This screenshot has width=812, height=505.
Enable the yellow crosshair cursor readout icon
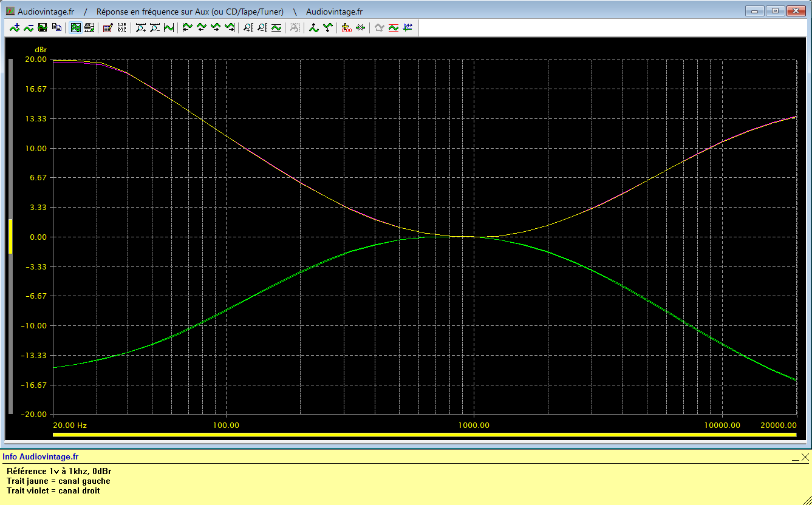click(x=346, y=27)
